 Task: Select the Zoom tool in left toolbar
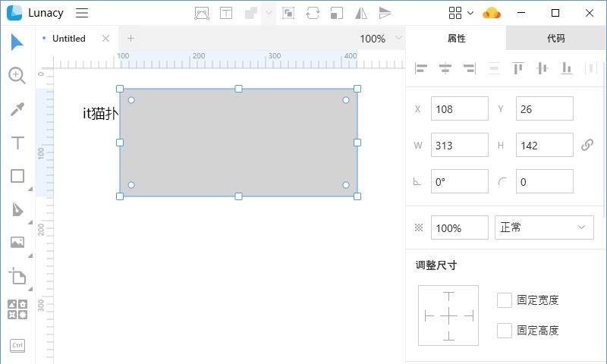pos(17,75)
